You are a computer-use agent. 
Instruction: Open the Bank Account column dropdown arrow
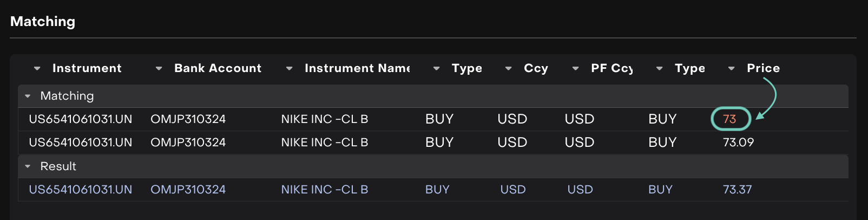pyautogui.click(x=159, y=69)
